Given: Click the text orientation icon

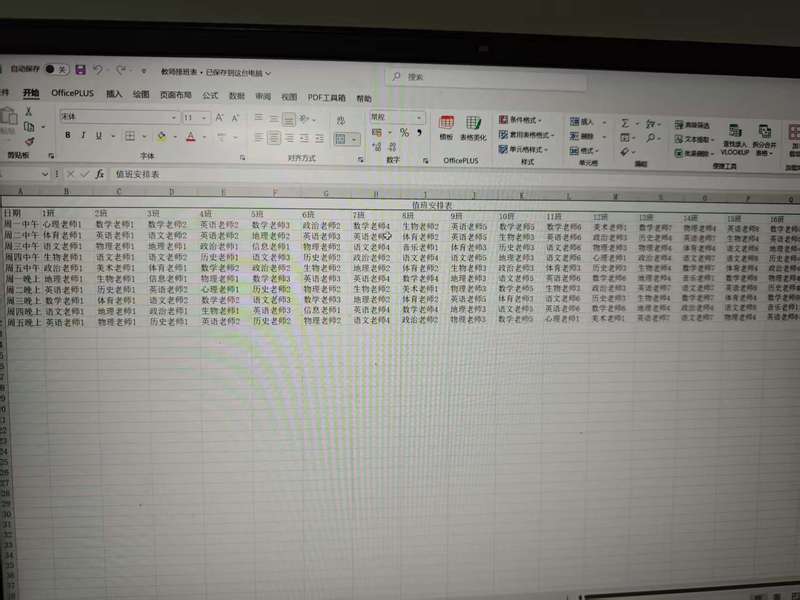Looking at the screenshot, I should [x=305, y=119].
